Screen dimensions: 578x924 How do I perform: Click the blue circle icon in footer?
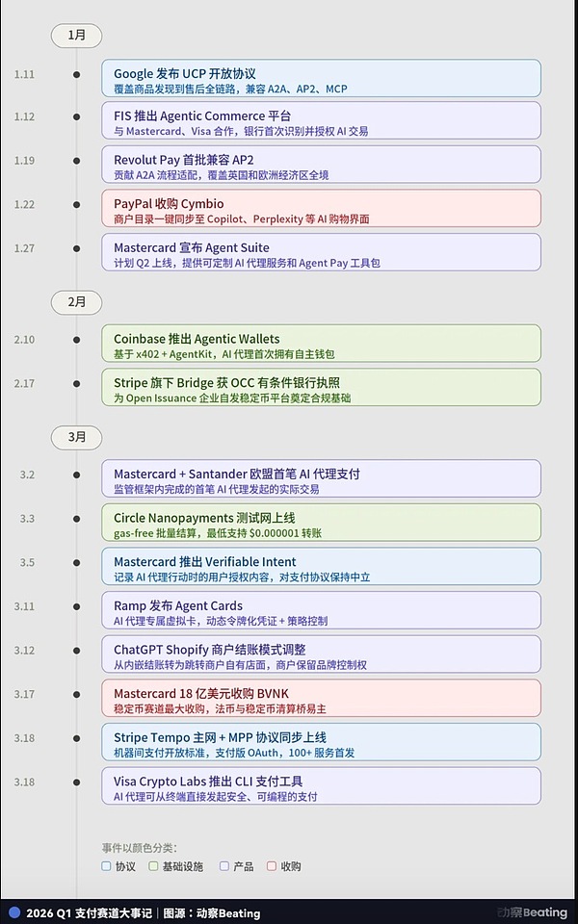13,912
